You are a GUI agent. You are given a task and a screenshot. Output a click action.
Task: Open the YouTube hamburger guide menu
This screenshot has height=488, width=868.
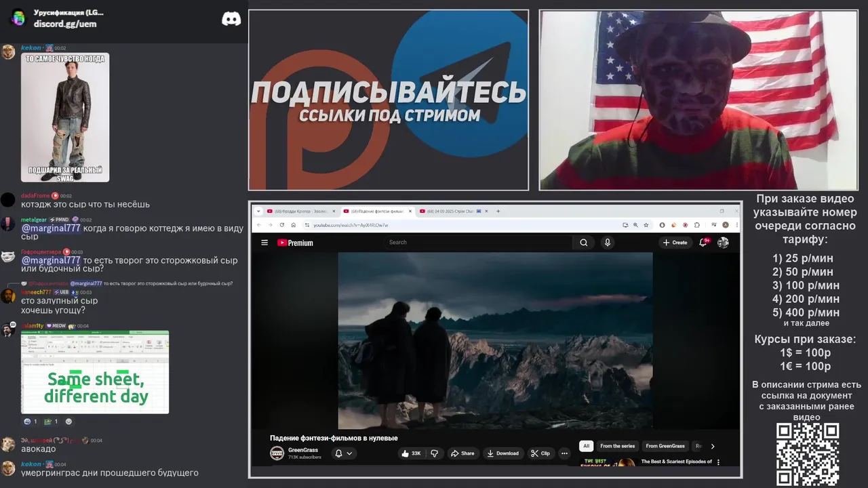tap(264, 243)
